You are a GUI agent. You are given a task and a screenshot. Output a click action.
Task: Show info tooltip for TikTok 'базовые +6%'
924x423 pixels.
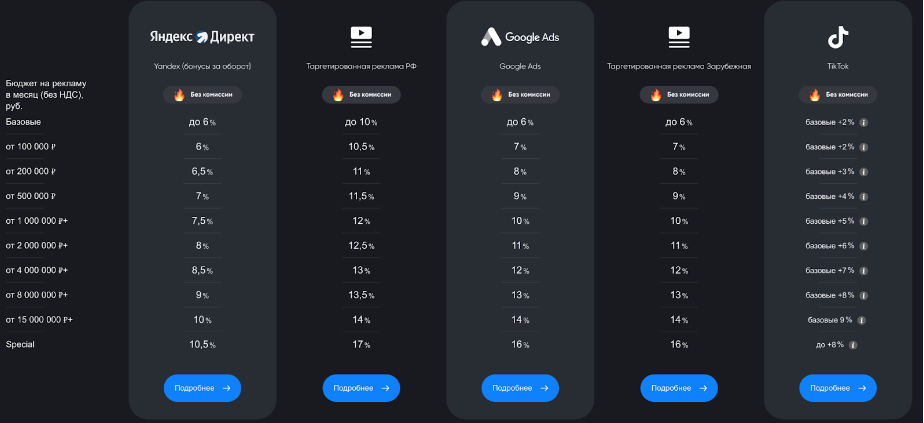[x=863, y=246]
